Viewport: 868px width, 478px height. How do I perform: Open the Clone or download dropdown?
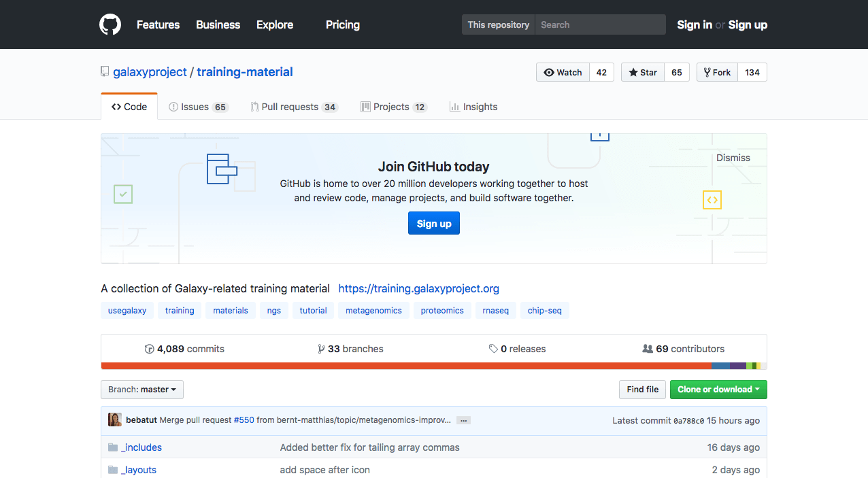click(718, 390)
